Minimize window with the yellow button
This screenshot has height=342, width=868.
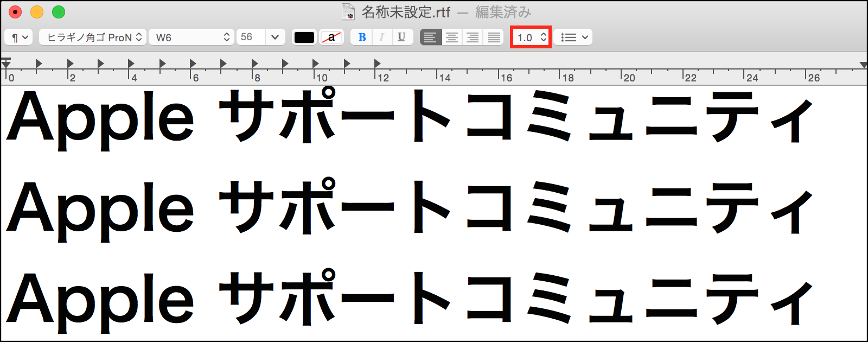click(37, 11)
